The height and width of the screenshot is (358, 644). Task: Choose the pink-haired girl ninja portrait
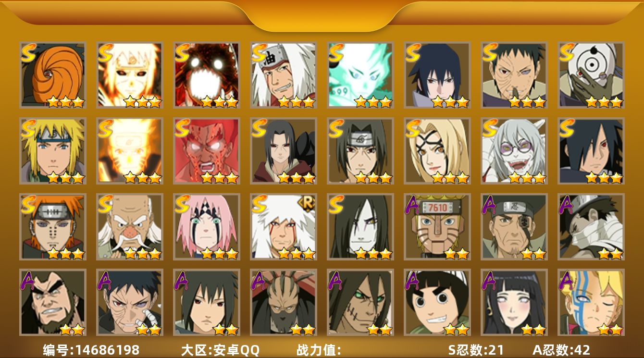click(x=207, y=227)
